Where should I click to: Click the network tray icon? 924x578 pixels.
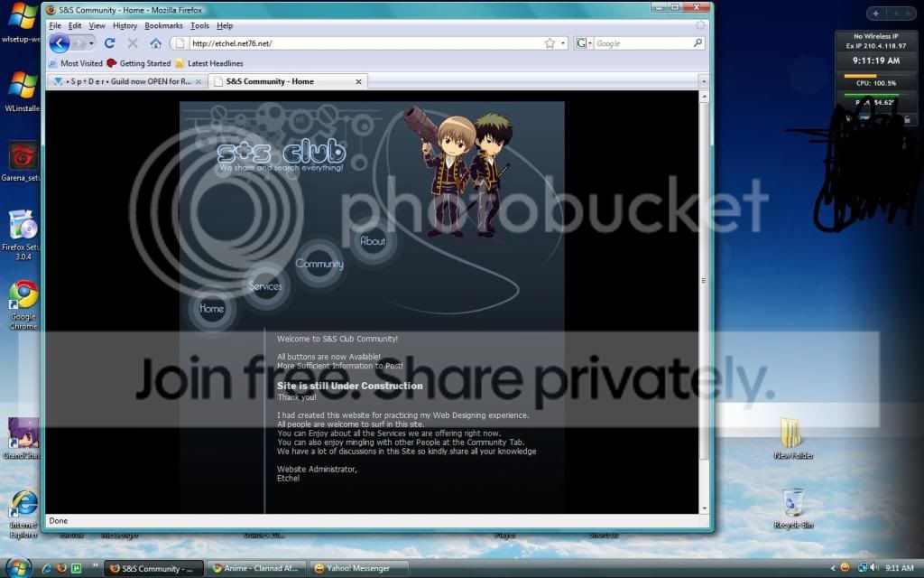tap(863, 568)
